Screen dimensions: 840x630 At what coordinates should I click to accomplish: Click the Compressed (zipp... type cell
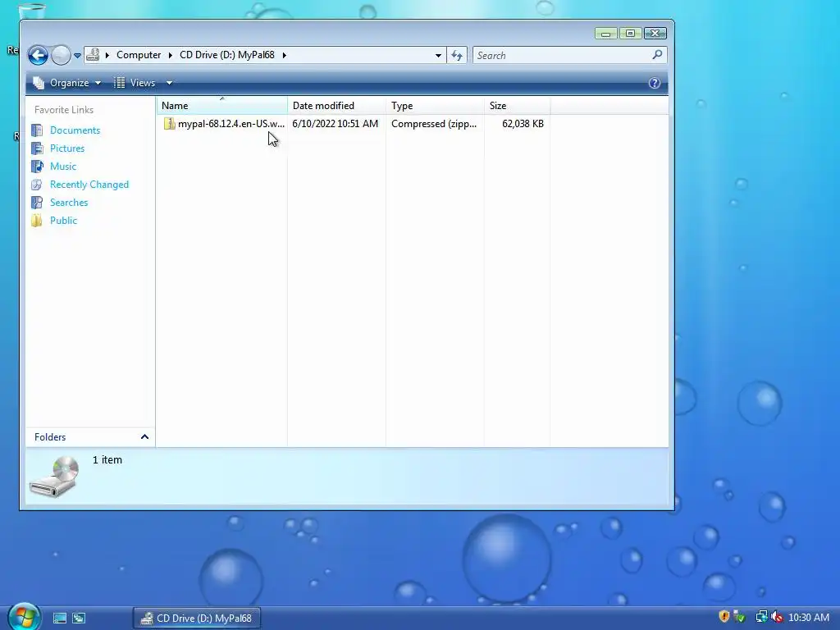click(x=434, y=124)
